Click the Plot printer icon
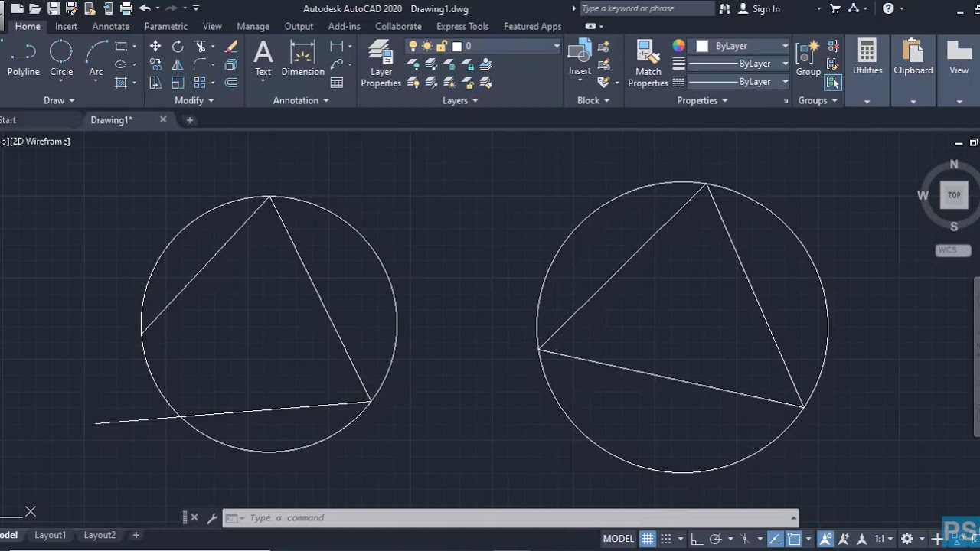Image resolution: width=980 pixels, height=551 pixels. 126,8
